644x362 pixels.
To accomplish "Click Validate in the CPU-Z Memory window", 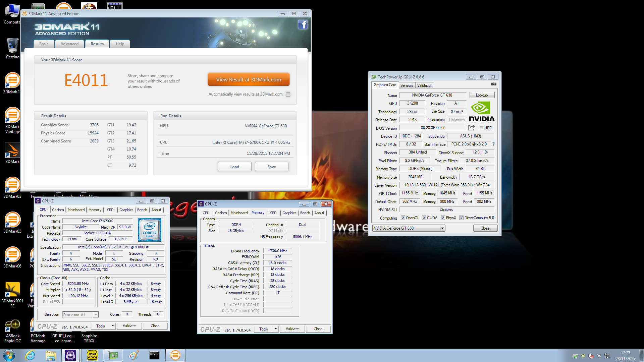I will 292,329.
